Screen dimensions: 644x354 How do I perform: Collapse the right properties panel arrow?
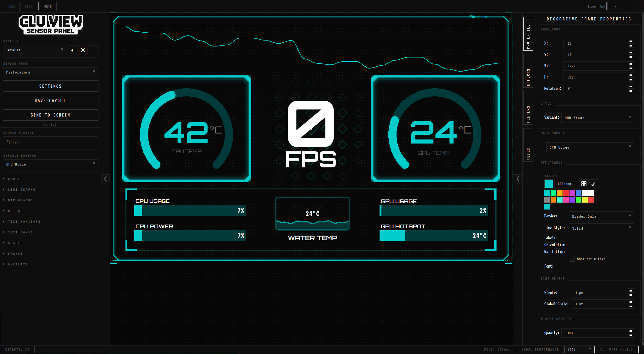pyautogui.click(x=518, y=179)
